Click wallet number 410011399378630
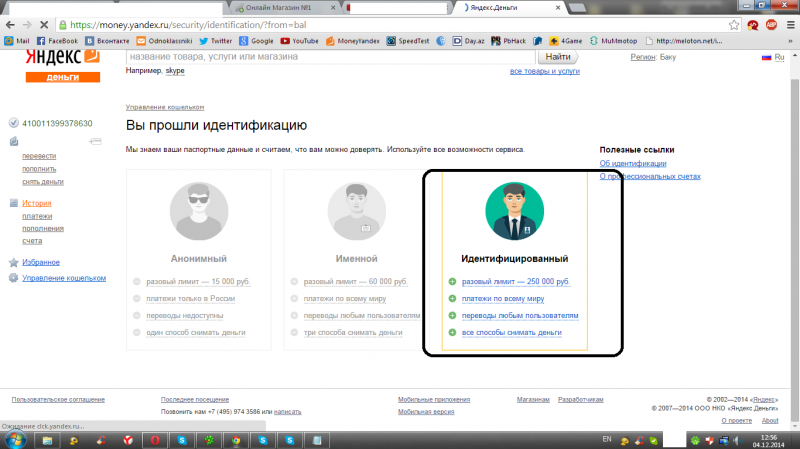Screen dimensions: 800x449 tap(57, 123)
